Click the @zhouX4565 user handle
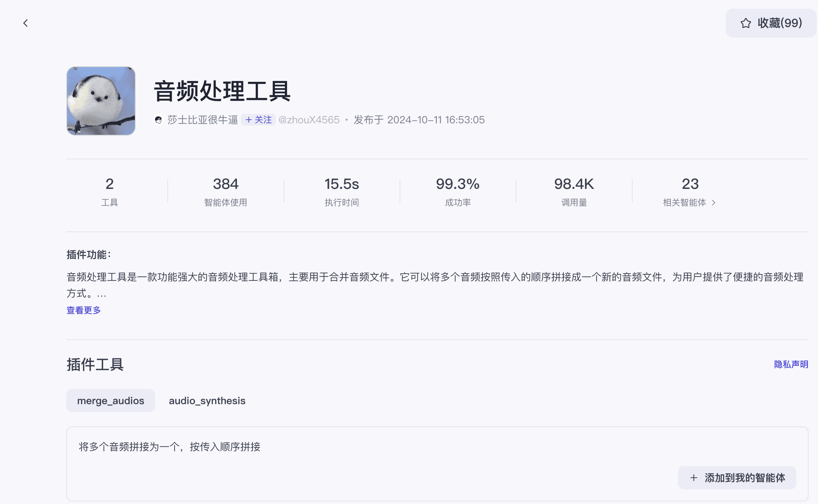818x504 pixels. [309, 120]
